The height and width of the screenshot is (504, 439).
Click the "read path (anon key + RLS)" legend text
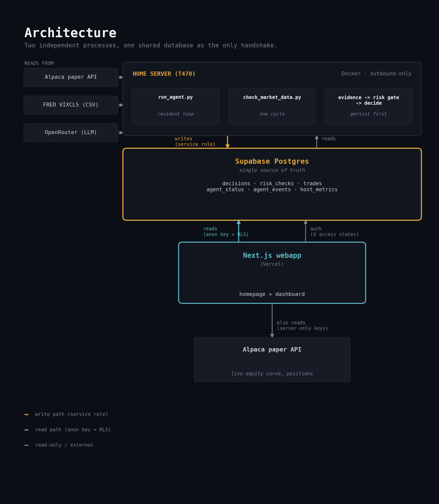[x=73, y=430]
